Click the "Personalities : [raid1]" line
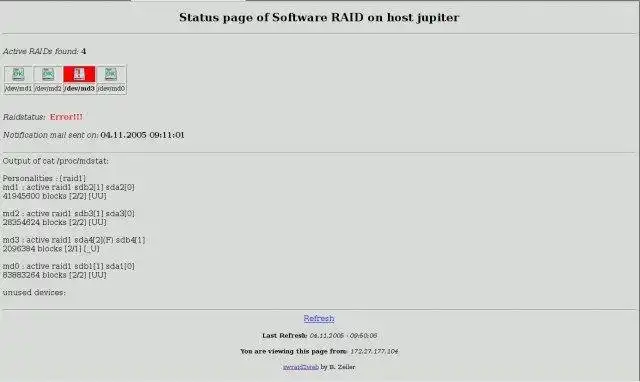Image resolution: width=640 pixels, height=382 pixels. point(44,178)
